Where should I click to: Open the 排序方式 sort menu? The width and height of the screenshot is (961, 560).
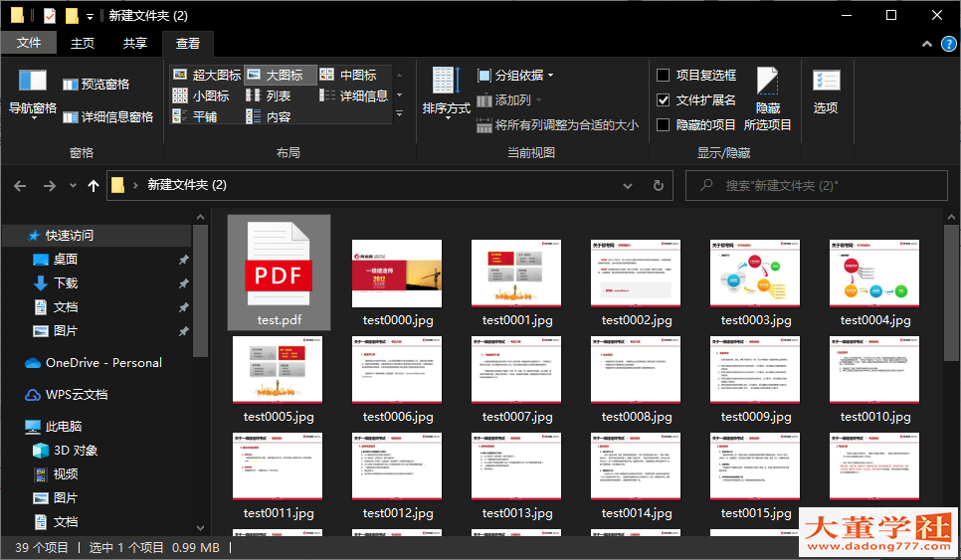pyautogui.click(x=446, y=93)
